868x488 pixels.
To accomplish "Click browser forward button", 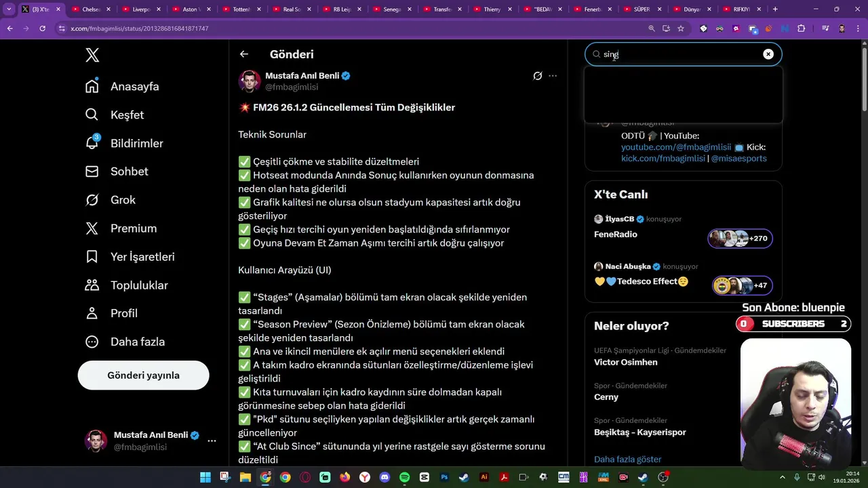I will 26,28.
